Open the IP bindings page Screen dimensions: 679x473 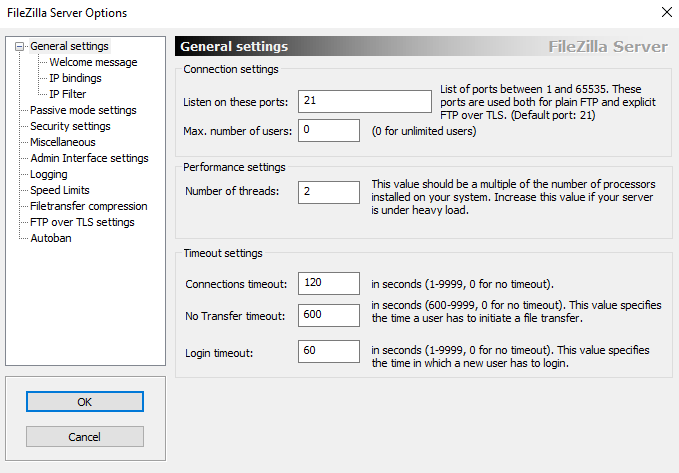coord(75,78)
